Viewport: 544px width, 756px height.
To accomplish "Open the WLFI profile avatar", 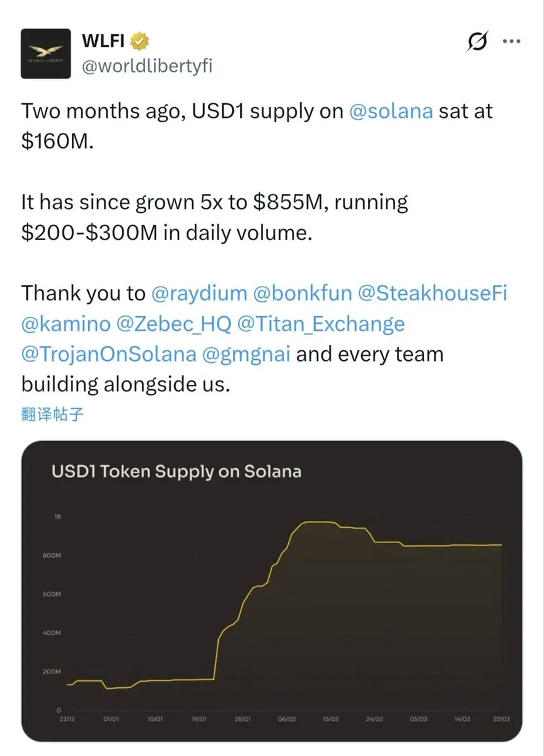I will click(46, 54).
